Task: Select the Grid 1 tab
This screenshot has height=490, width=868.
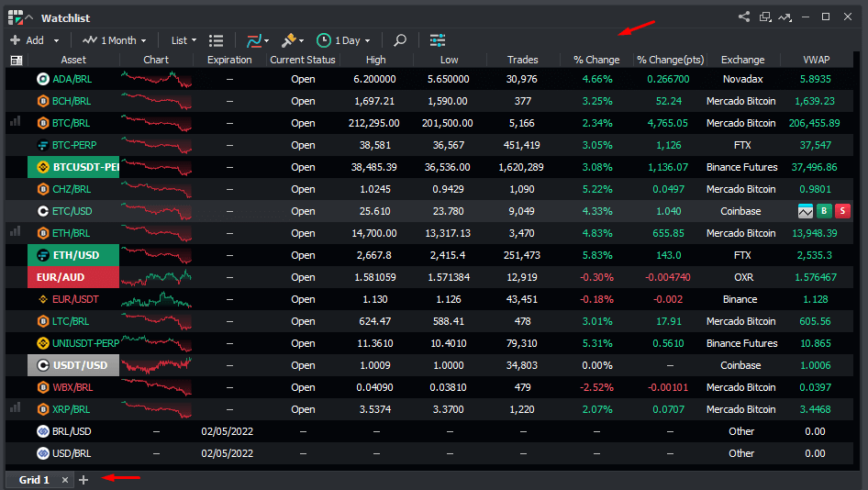Action: tap(34, 480)
